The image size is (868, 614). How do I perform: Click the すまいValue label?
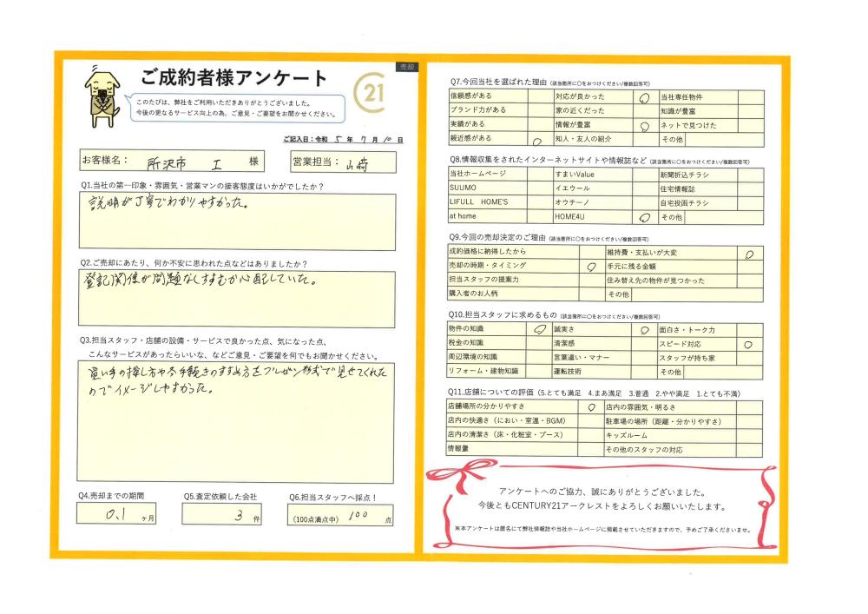(x=575, y=175)
